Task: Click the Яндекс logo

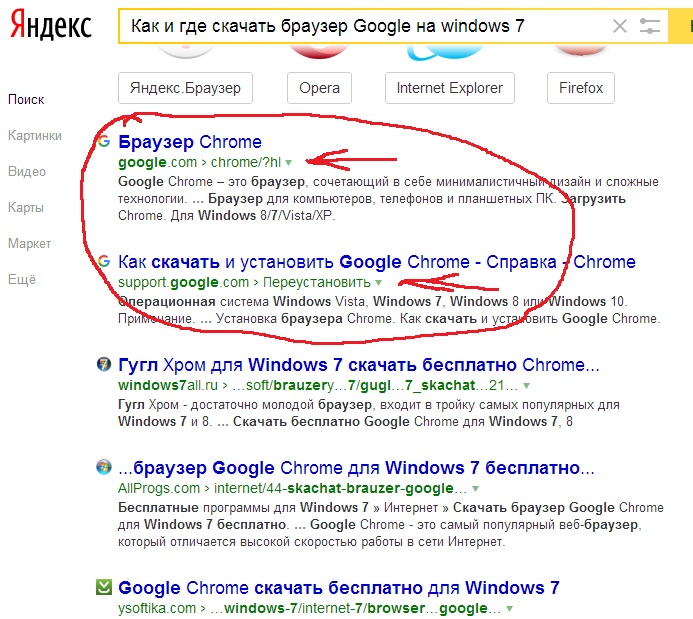Action: coord(51,25)
